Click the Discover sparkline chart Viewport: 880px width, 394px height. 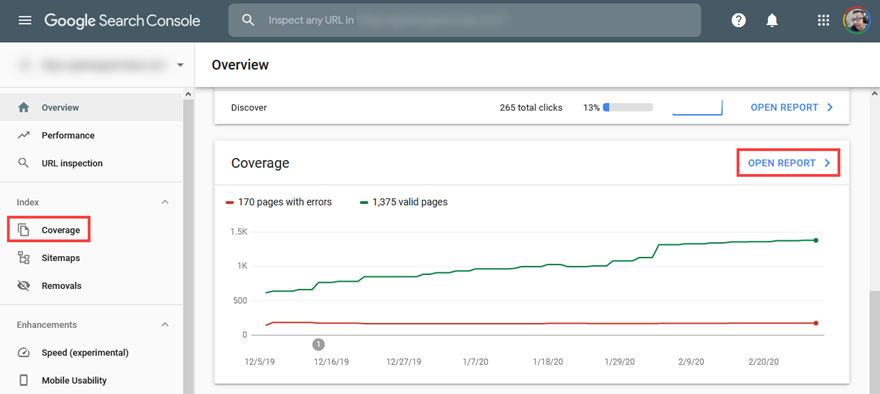coord(697,107)
